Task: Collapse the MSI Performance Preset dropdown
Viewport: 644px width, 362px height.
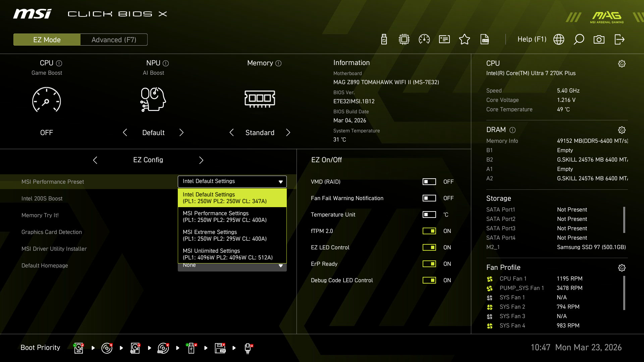Action: click(280, 182)
